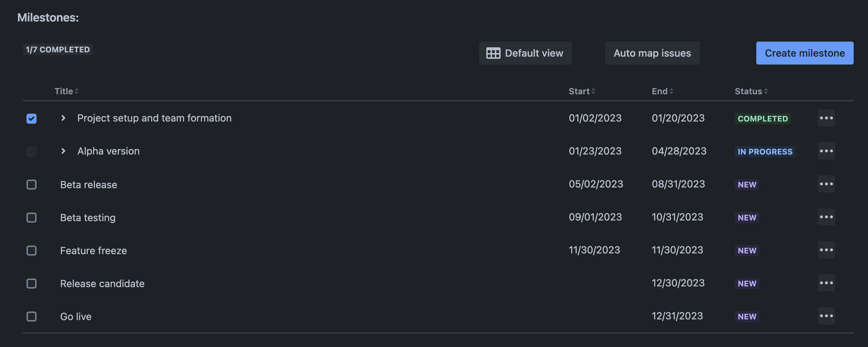Click the Create milestone button
Viewport: 868px width, 347px height.
coord(805,53)
